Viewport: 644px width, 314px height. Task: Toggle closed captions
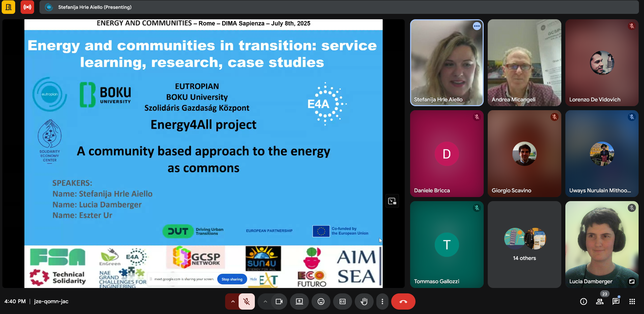(343, 301)
